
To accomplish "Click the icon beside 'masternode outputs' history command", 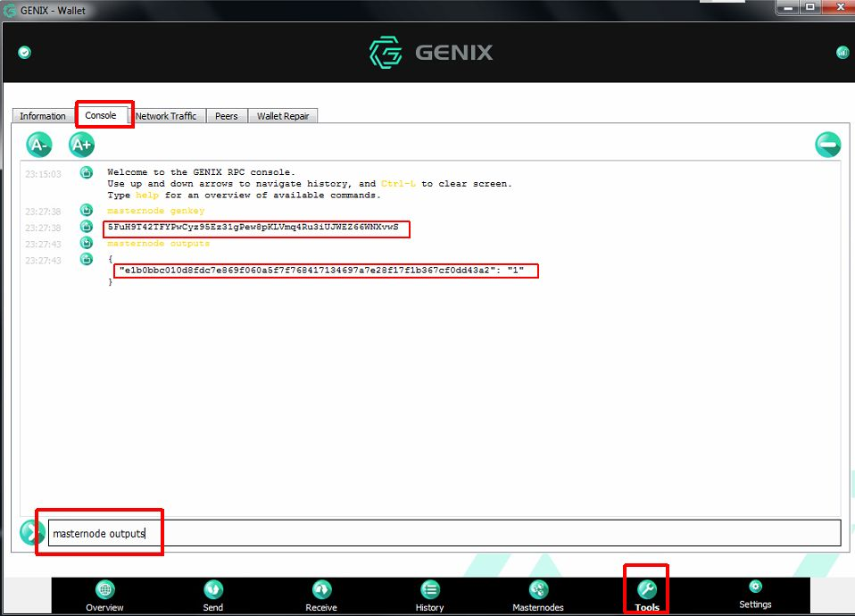I will (x=87, y=242).
